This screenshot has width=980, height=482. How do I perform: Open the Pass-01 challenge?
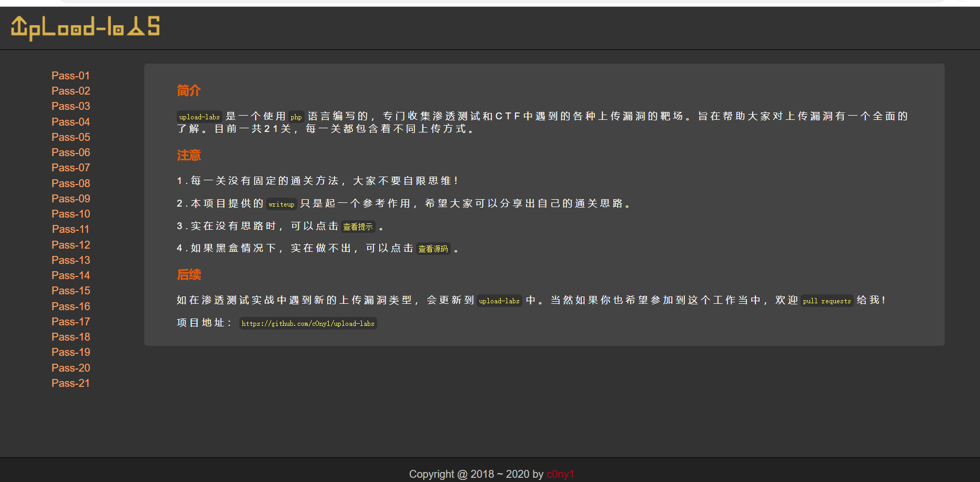click(x=70, y=76)
